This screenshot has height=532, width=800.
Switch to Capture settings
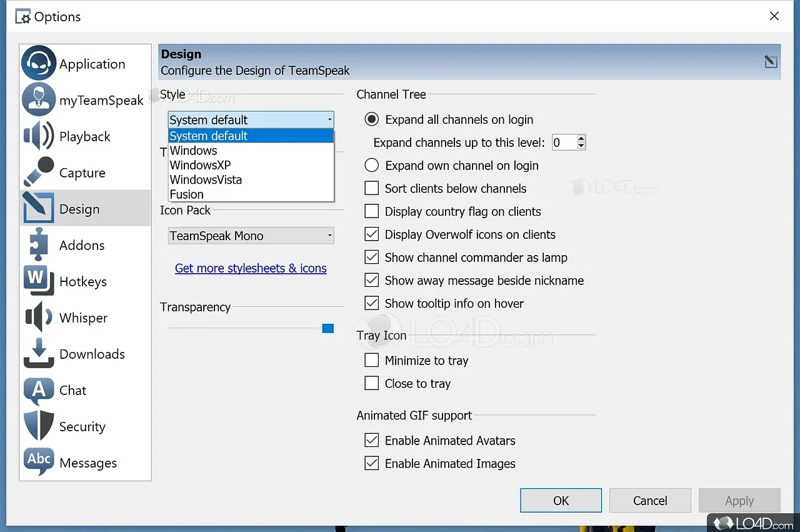(85, 173)
